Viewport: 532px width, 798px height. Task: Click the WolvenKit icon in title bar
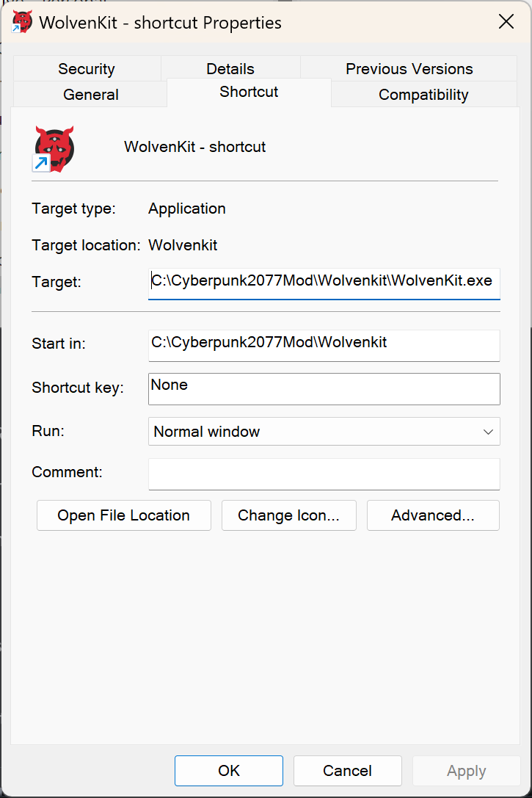click(x=22, y=22)
